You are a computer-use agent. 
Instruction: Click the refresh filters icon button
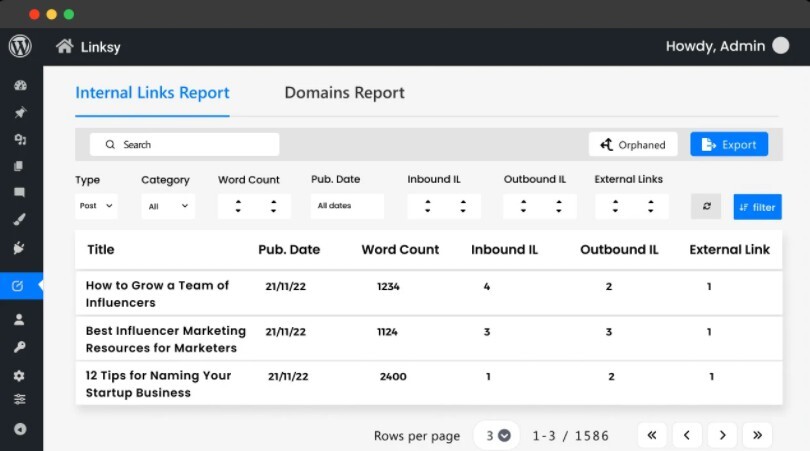(x=706, y=207)
